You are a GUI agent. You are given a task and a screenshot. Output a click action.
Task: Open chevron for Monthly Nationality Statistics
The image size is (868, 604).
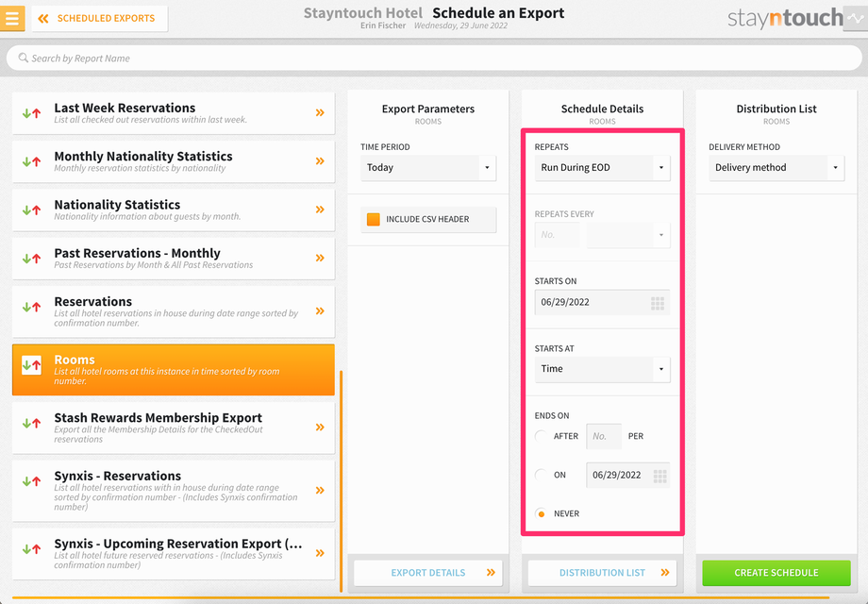click(x=320, y=161)
